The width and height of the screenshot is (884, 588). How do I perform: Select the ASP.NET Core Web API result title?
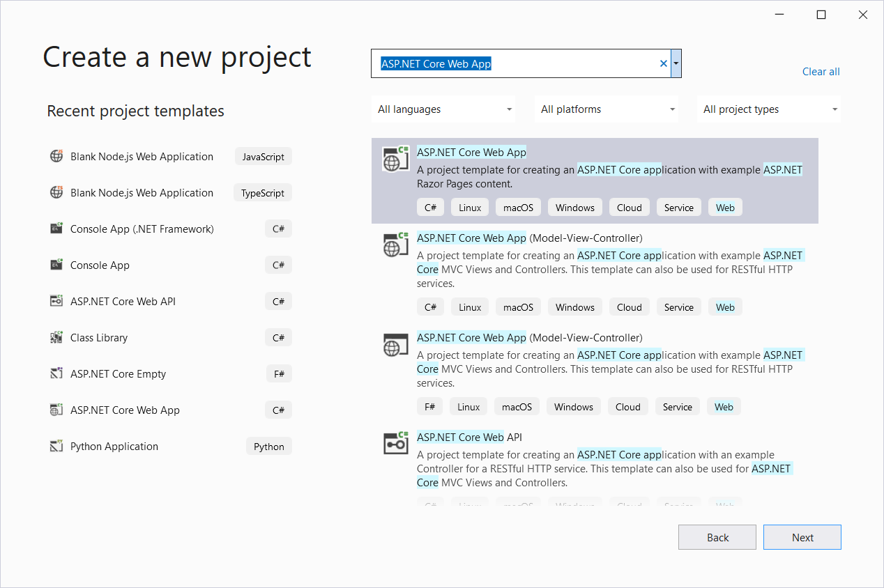tap(469, 438)
